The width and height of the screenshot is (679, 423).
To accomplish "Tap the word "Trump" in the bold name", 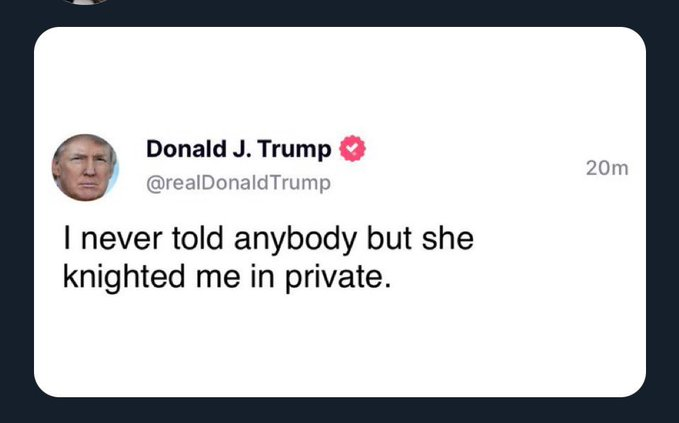I will point(295,149).
